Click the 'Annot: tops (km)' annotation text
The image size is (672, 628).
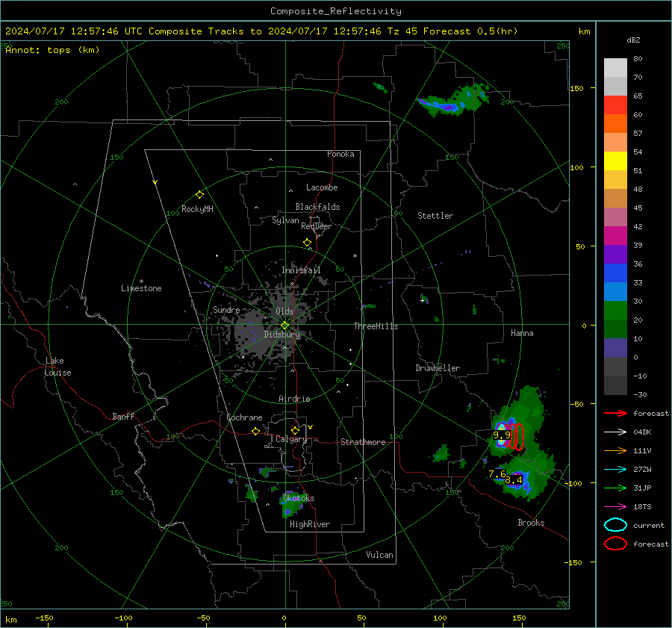tap(52, 50)
